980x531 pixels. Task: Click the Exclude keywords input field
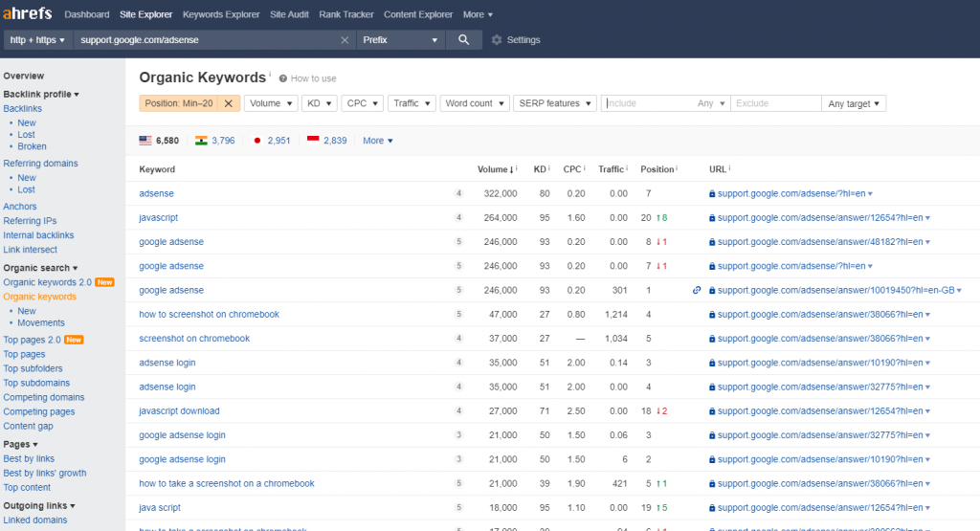tap(775, 103)
